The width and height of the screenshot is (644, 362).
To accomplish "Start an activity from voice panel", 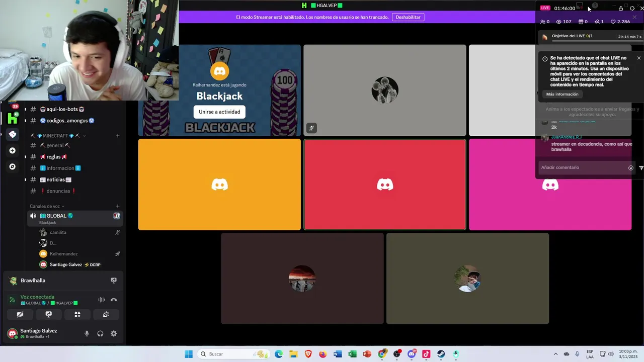I will pos(77,314).
